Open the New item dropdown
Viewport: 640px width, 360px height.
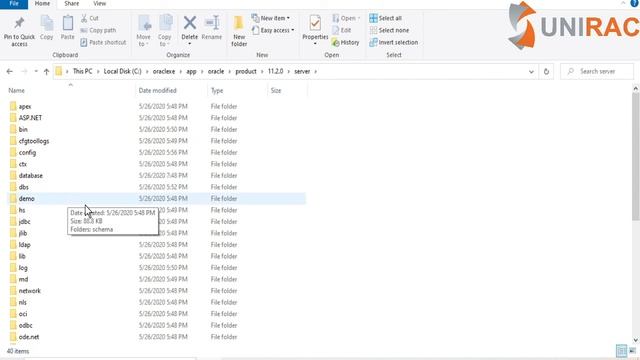click(271, 18)
